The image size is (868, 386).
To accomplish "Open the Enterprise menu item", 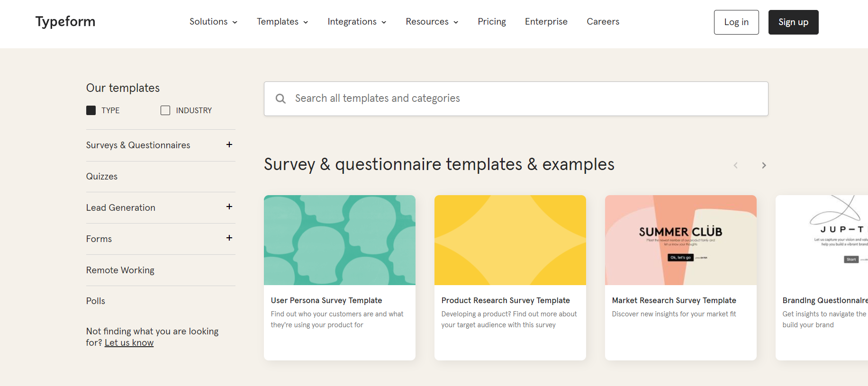I will [x=546, y=22].
